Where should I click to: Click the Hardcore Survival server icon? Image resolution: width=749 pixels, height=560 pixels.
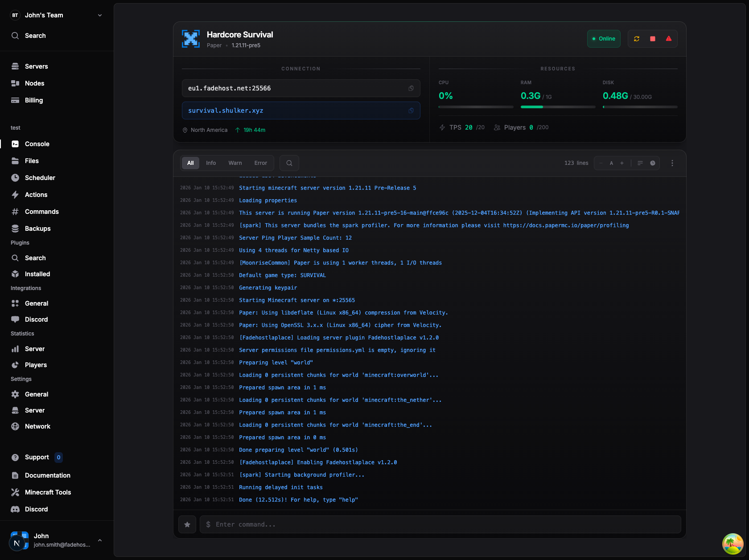191,39
